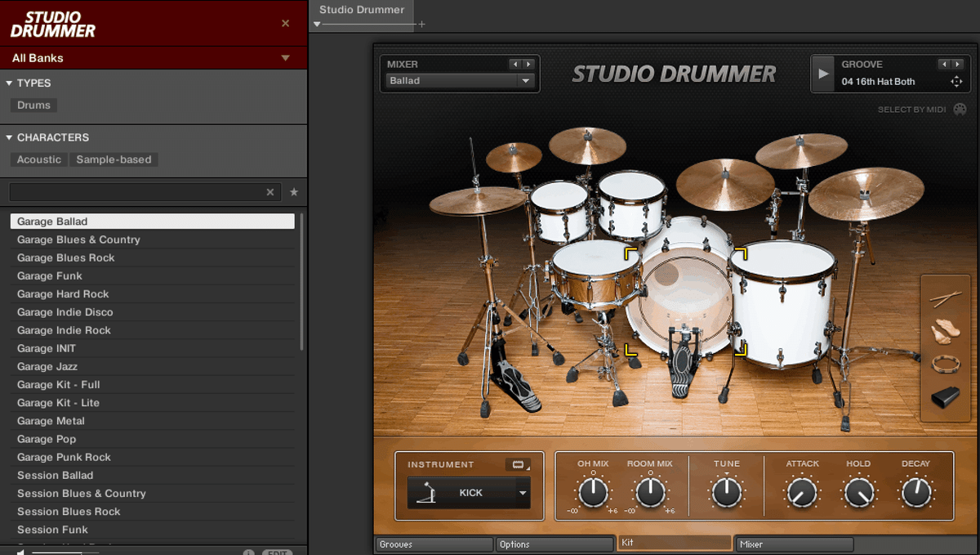
Task: Play the 04 16th Hat Both groove
Action: [x=823, y=74]
